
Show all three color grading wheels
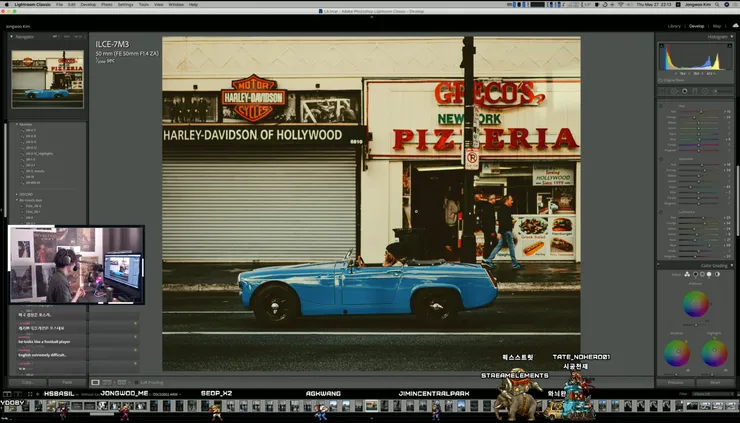[687, 274]
